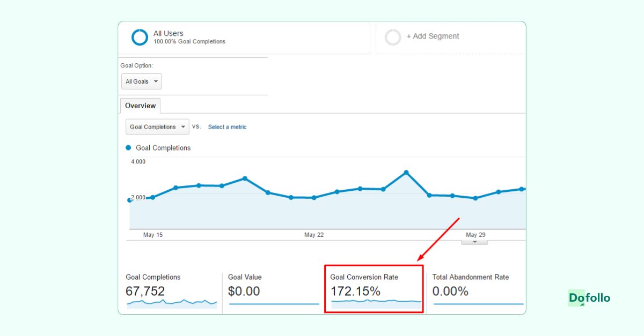644x336 pixels.
Task: Click the blue All Users segment icon
Action: click(140, 37)
